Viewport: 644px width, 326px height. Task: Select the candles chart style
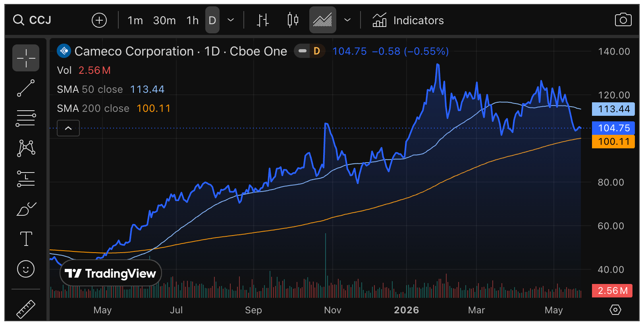click(293, 20)
